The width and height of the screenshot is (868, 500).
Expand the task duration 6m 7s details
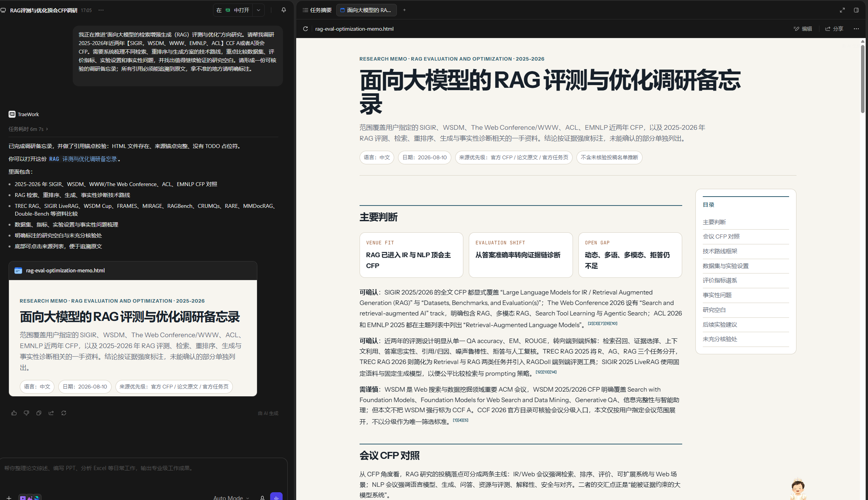[x=28, y=129]
